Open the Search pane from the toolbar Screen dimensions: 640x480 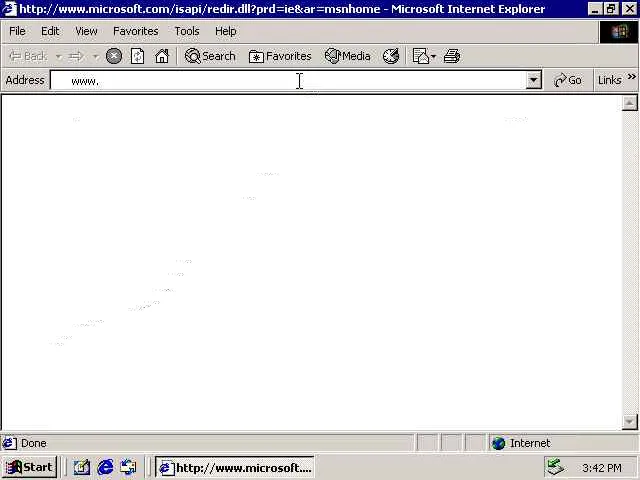pos(210,56)
